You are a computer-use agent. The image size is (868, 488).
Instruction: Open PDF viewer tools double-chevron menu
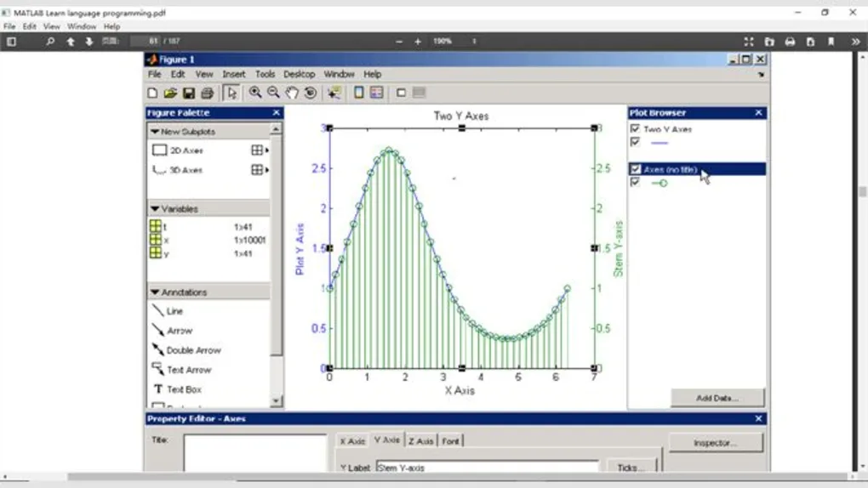pyautogui.click(x=855, y=42)
